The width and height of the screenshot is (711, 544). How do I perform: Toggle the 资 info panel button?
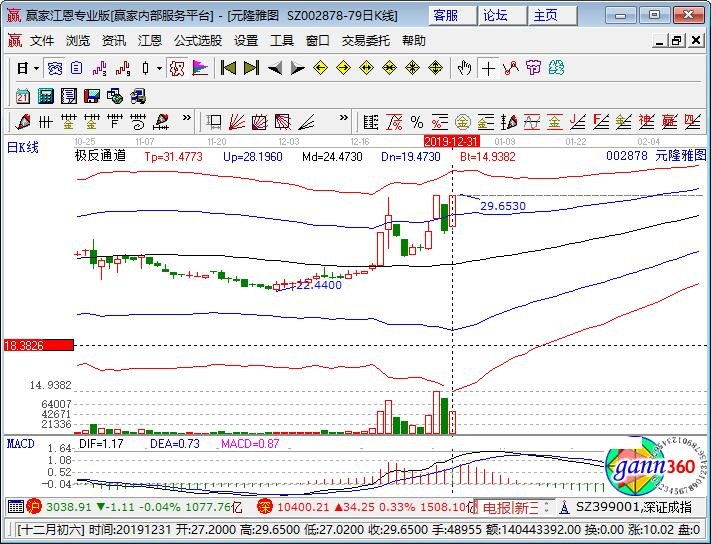pos(55,68)
